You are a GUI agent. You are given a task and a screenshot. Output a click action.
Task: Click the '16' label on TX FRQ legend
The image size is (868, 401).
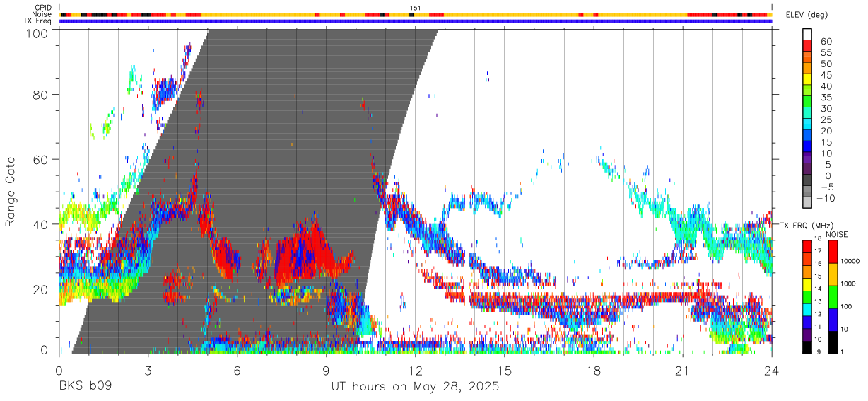coord(819,263)
